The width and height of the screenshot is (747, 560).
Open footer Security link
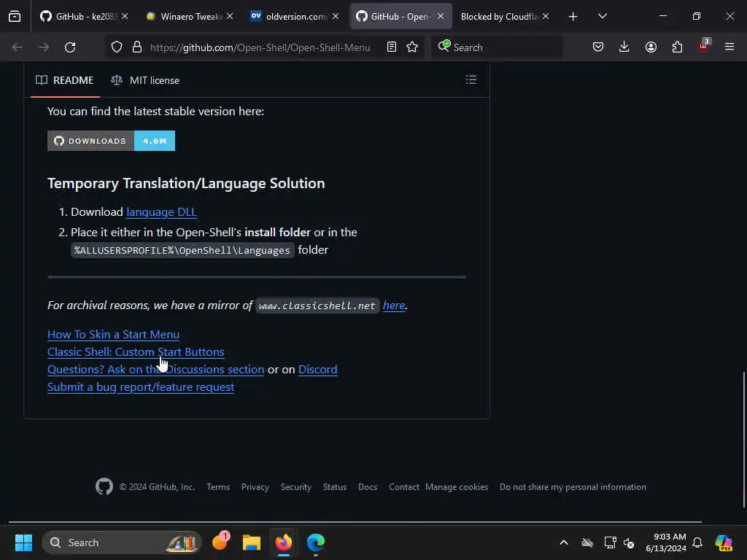(296, 486)
